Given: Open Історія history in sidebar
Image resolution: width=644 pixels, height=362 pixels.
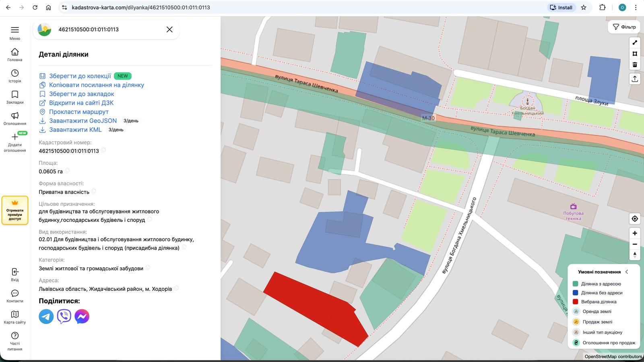Looking at the screenshot, I should coord(15,76).
